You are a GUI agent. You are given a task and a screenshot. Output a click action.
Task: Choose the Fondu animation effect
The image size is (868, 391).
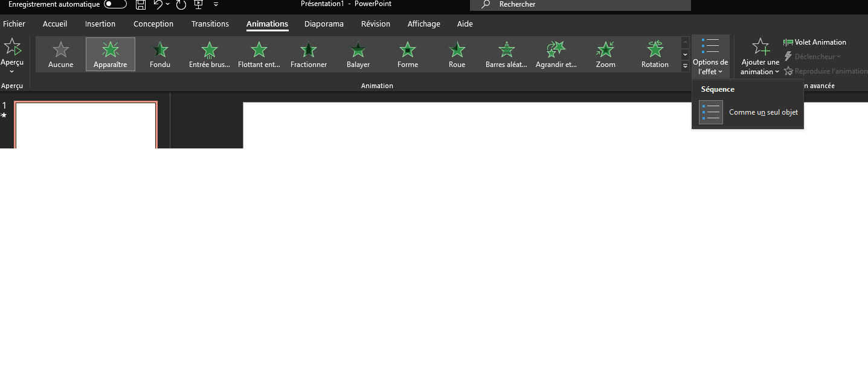click(160, 54)
